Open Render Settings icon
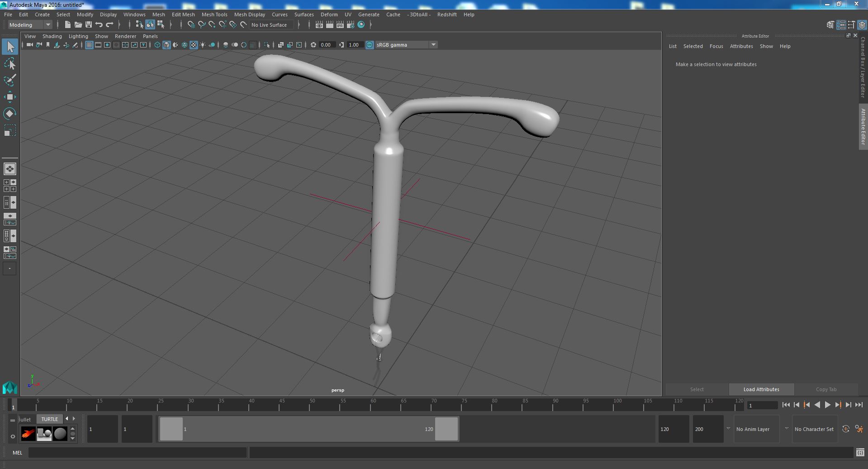The height and width of the screenshot is (469, 868). [x=351, y=25]
